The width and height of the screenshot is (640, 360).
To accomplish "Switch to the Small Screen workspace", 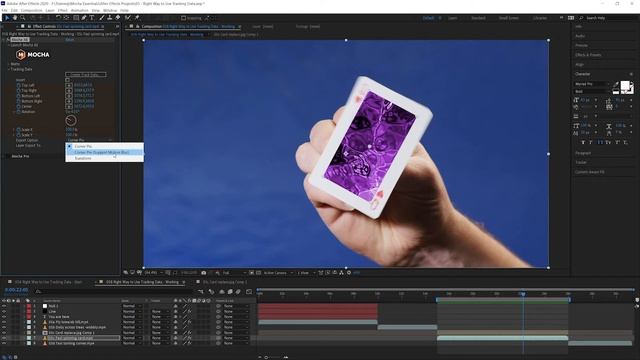I will coord(509,18).
